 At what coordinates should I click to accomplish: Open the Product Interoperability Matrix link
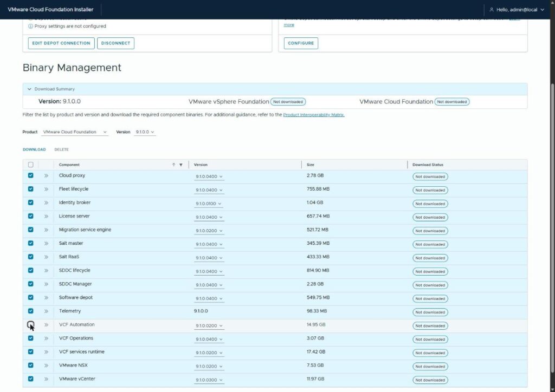314,115
